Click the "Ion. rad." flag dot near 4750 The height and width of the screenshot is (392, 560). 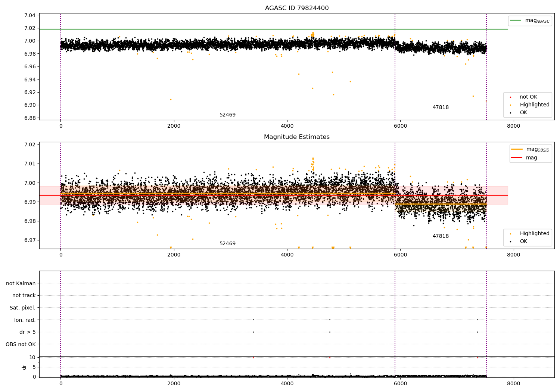point(330,320)
